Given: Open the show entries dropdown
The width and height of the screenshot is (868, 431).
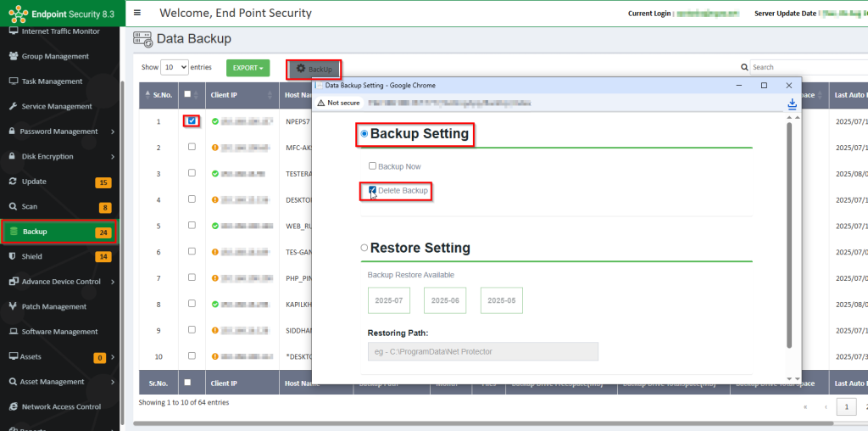Looking at the screenshot, I should [175, 67].
